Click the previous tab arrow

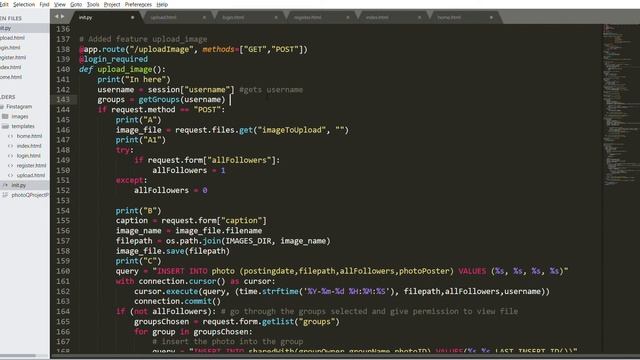(x=57, y=17)
